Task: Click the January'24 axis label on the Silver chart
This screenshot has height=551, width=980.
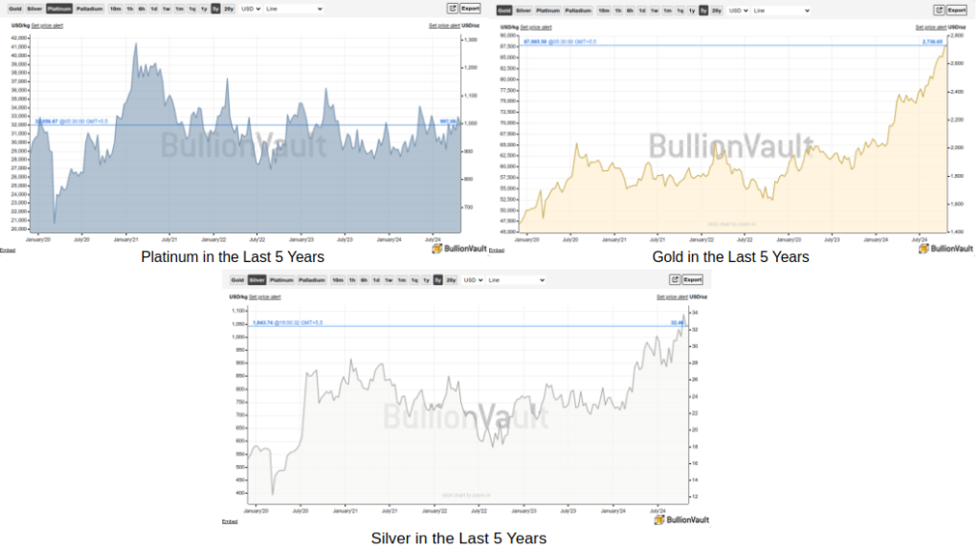Action: pos(613,511)
